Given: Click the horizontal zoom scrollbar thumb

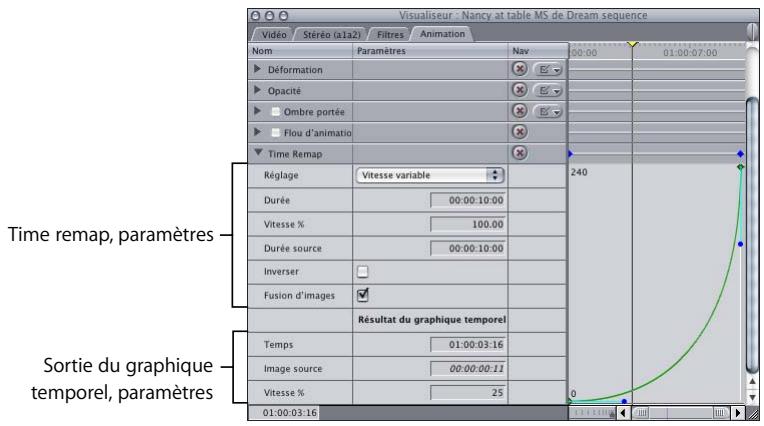Looking at the screenshot, I should point(681,413).
